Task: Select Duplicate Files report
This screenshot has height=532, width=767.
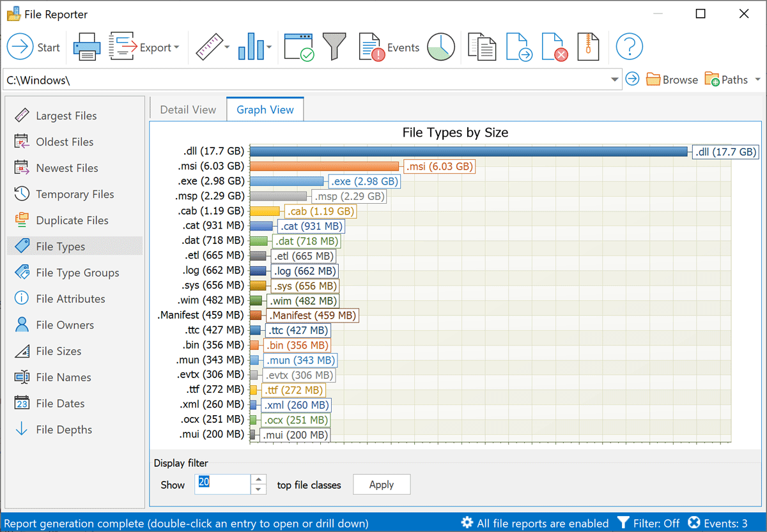Action: [x=74, y=220]
